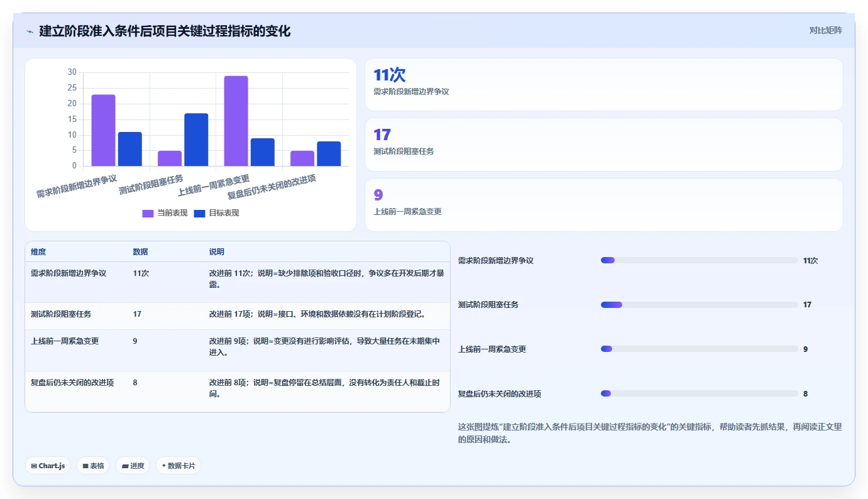Click table cell 测试阶段阻塞任务
This screenshot has height=499, width=868.
click(x=61, y=314)
